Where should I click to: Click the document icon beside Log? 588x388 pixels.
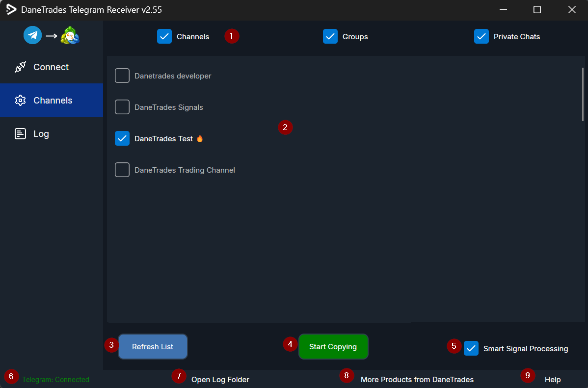click(20, 134)
